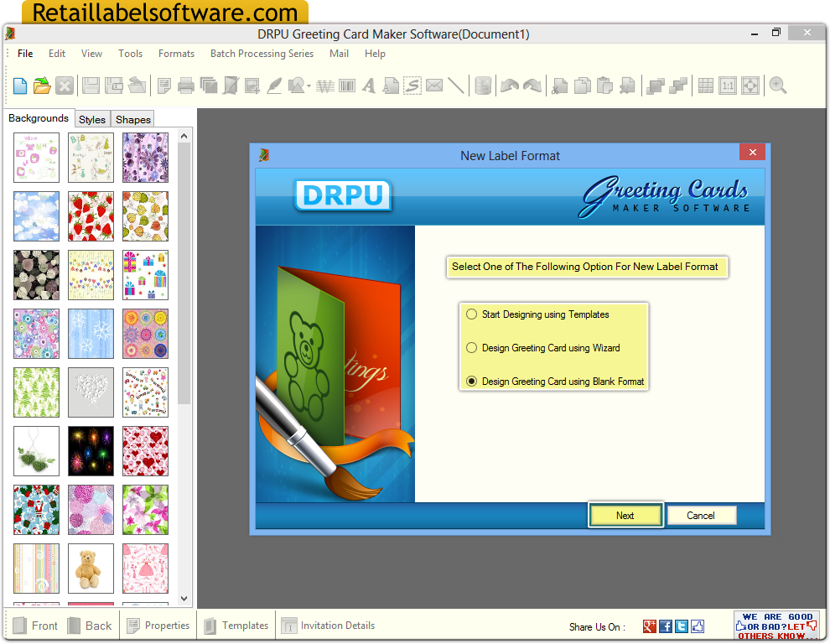Click the Save floppy disk toolbar icon
This screenshot has width=830, height=644.
pos(91,86)
